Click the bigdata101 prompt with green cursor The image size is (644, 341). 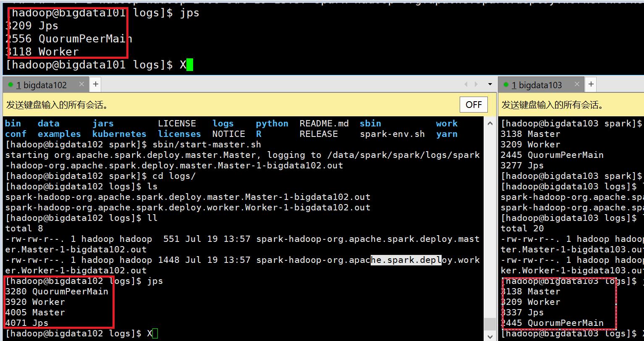[x=99, y=65]
